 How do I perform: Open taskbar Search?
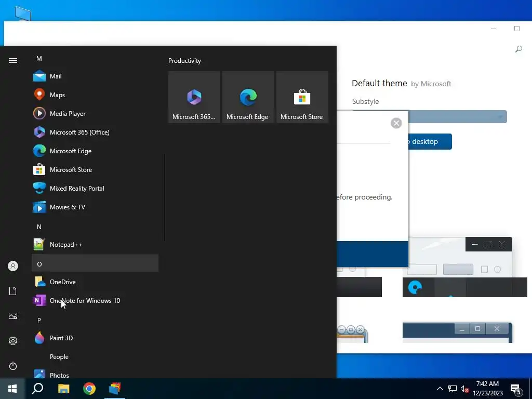37,389
